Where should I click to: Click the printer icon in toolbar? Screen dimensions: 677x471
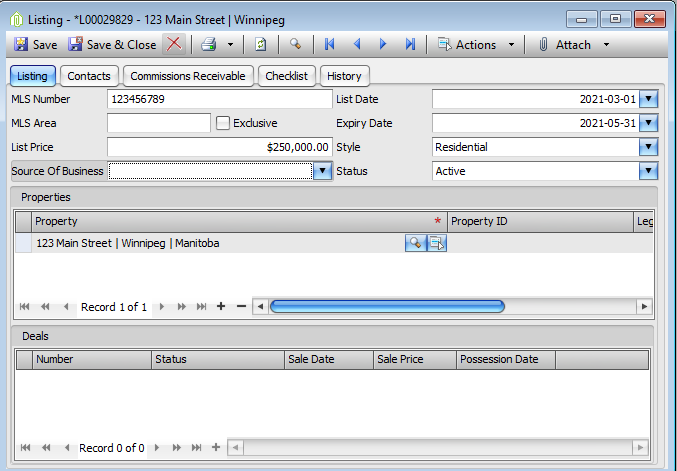coord(209,44)
